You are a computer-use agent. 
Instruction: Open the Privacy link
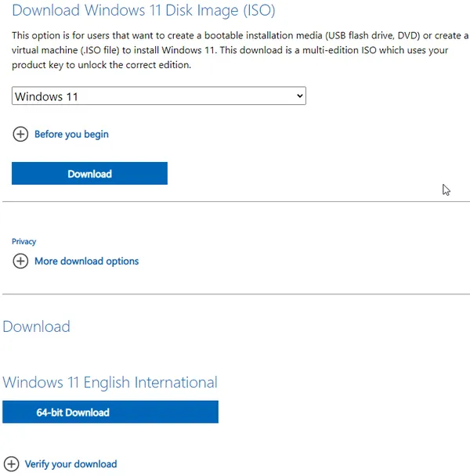(x=24, y=242)
